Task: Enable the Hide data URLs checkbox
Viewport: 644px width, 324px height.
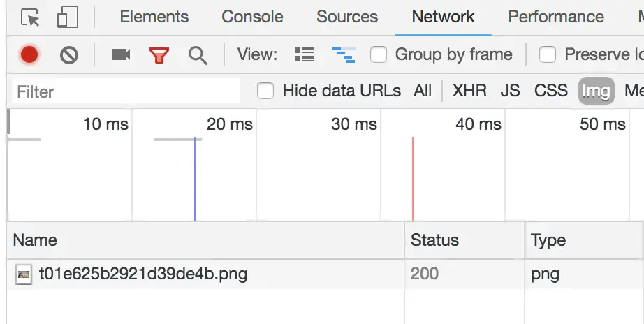Action: [265, 91]
